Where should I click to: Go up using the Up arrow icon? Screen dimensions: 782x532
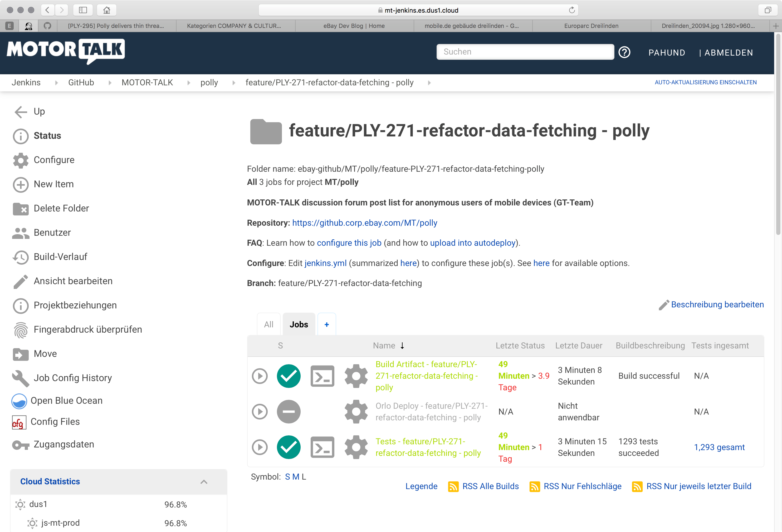pyautogui.click(x=21, y=112)
